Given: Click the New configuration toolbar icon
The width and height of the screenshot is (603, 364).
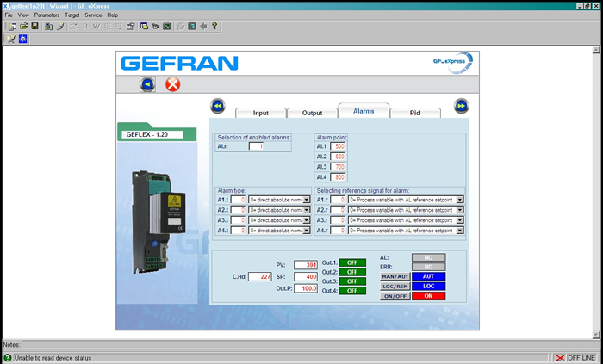Looking at the screenshot, I should tap(12, 27).
